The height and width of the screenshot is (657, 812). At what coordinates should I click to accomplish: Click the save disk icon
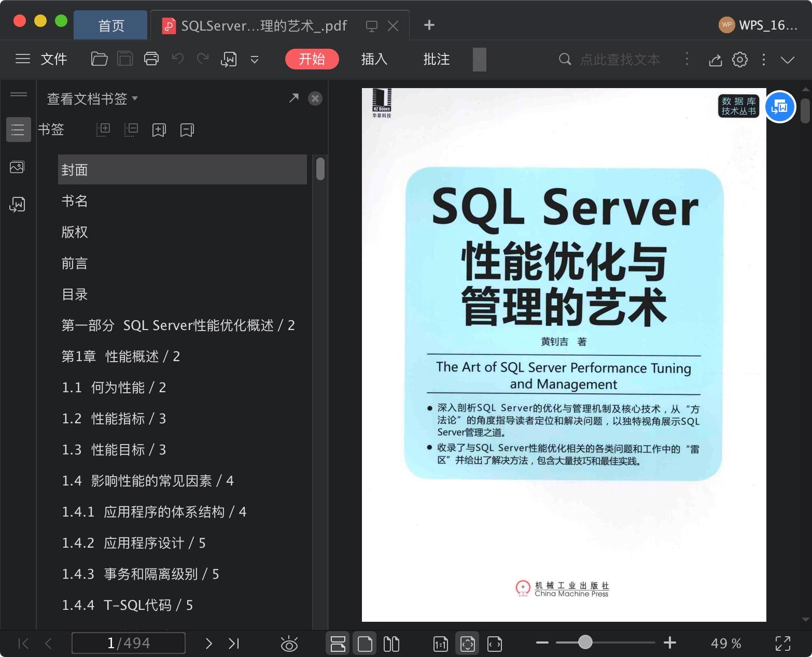[x=125, y=59]
